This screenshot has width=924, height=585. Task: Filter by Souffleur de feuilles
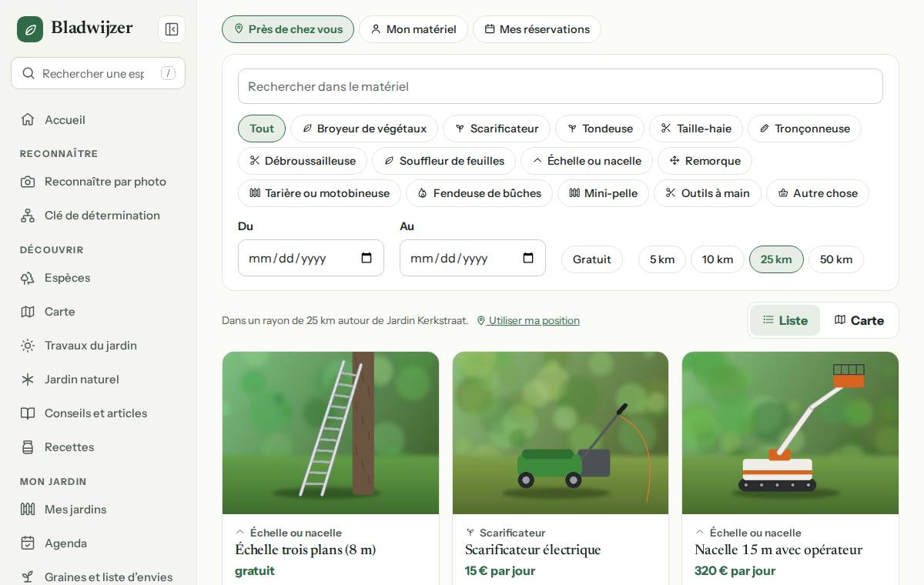444,161
